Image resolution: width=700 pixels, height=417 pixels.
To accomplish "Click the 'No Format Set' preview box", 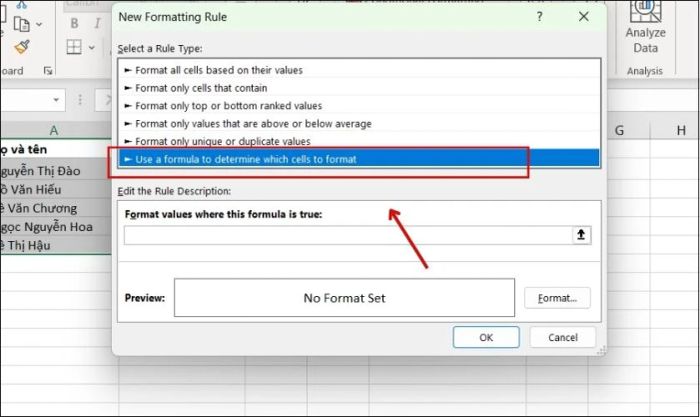I will 344,298.
